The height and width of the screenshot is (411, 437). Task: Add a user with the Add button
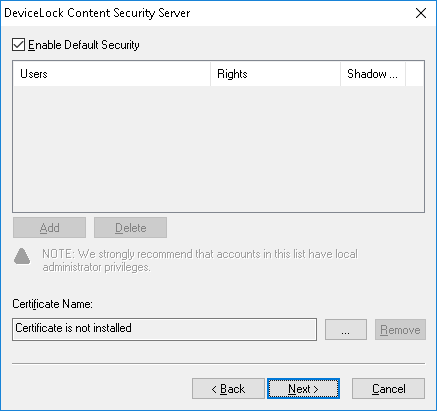point(49,228)
